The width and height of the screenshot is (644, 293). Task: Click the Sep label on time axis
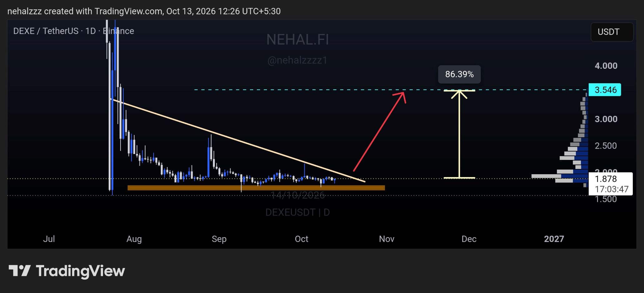[x=219, y=239]
